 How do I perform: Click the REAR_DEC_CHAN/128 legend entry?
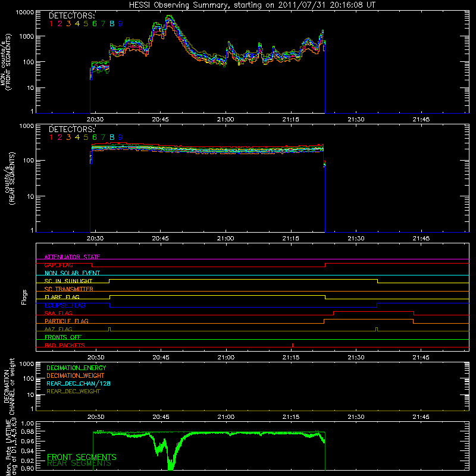point(79,383)
